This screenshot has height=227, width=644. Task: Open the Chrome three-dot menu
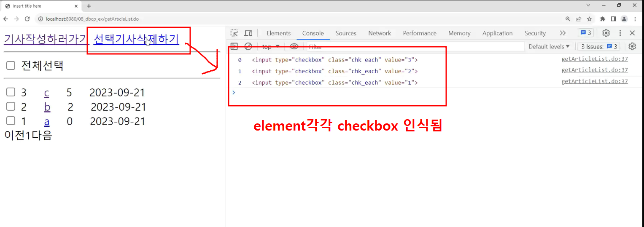tap(635, 19)
